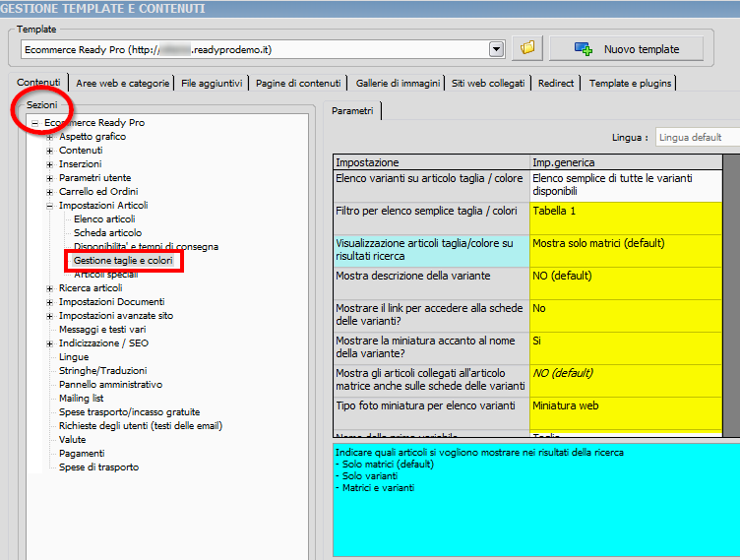
Task: Open the template folder icon button
Action: click(527, 48)
